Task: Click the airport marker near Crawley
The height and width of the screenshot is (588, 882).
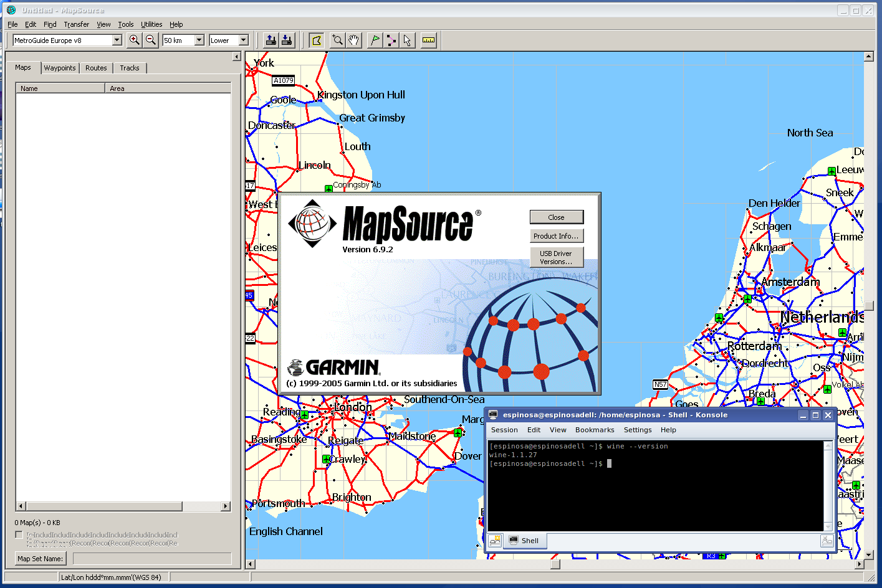Action: point(325,459)
